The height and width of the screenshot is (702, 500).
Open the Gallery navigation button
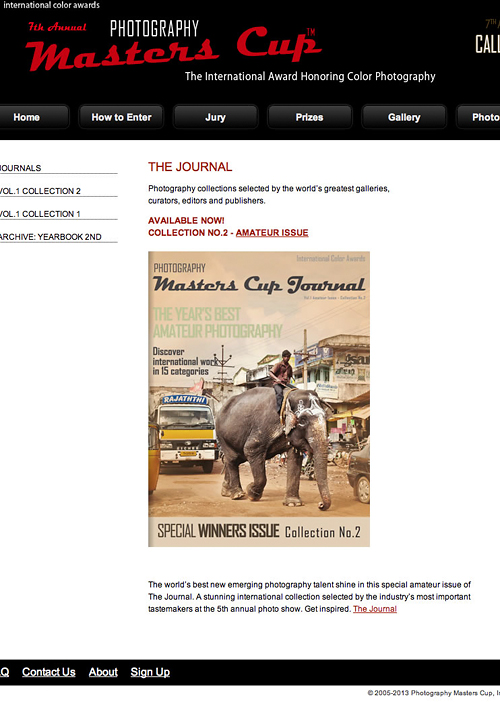click(x=404, y=117)
